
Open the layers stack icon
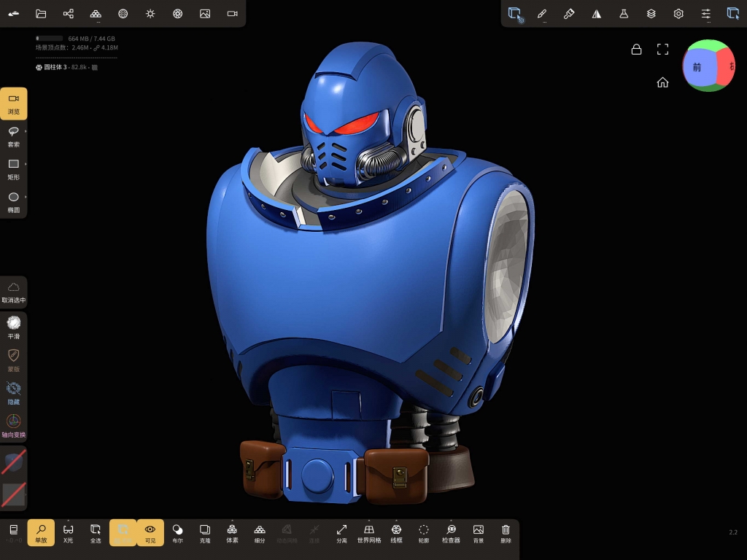(651, 14)
